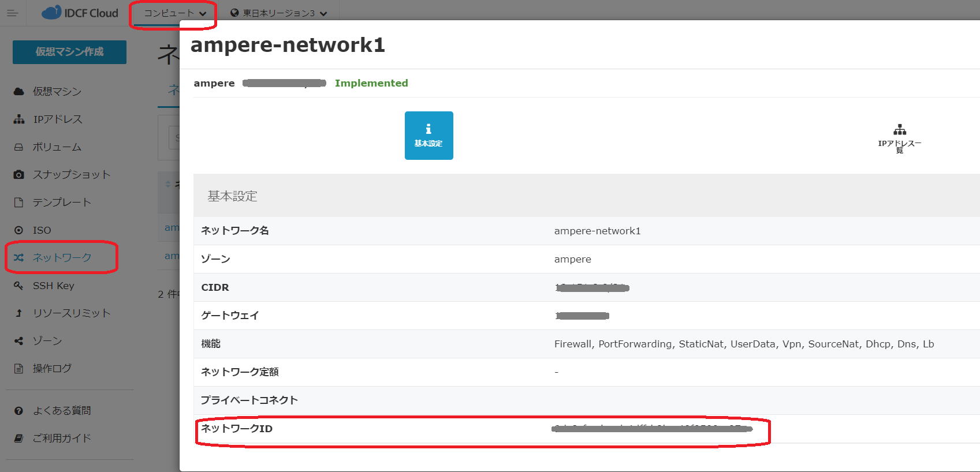Open 操作ログ in the sidebar
Screen dimensions: 980x472
pyautogui.click(x=52, y=368)
